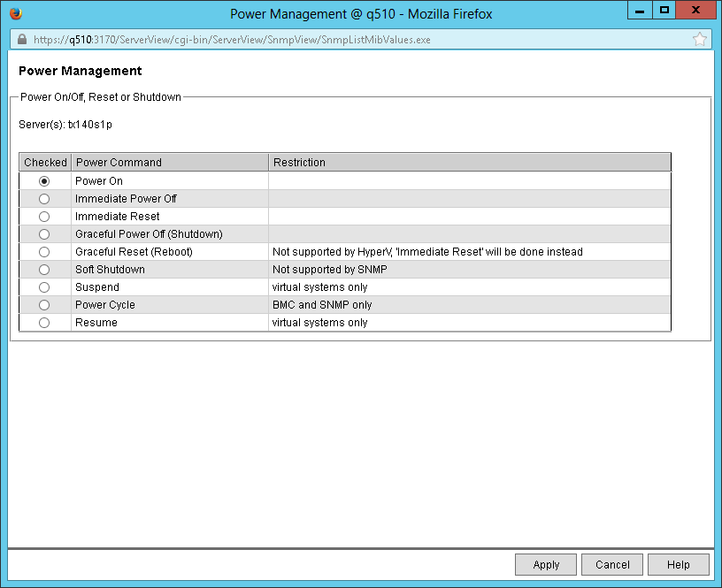Select the Graceful Reset (Reboot) option
The image size is (722, 588).
tap(44, 251)
